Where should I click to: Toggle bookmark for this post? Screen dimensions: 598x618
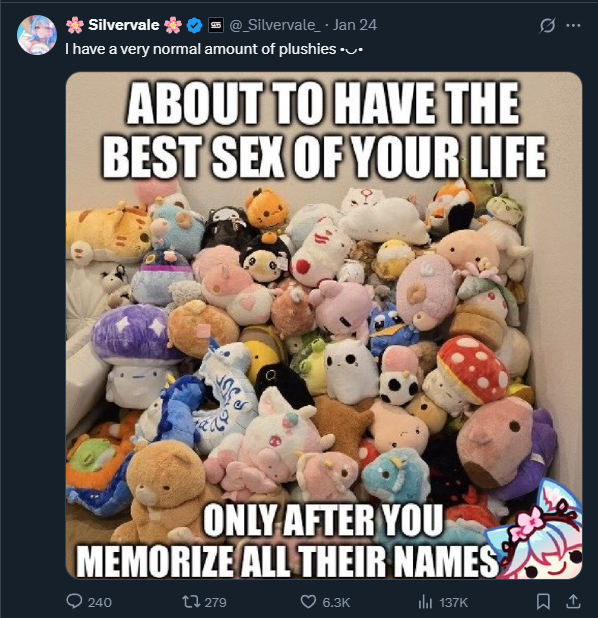click(543, 601)
